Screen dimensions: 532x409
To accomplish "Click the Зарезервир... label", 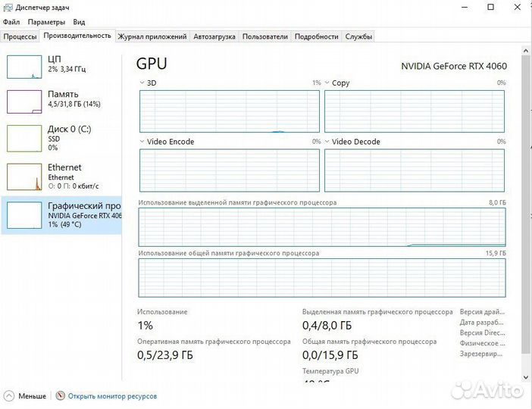I will coord(480,354).
